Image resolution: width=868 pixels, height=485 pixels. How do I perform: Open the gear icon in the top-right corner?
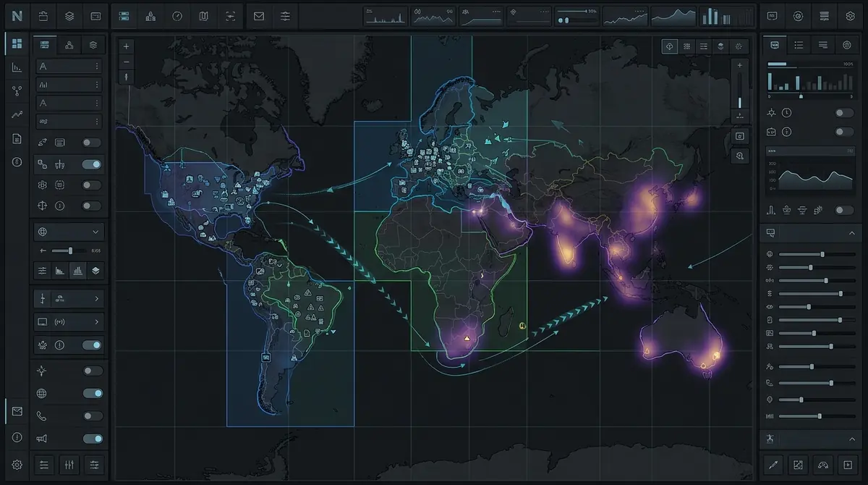[x=850, y=16]
